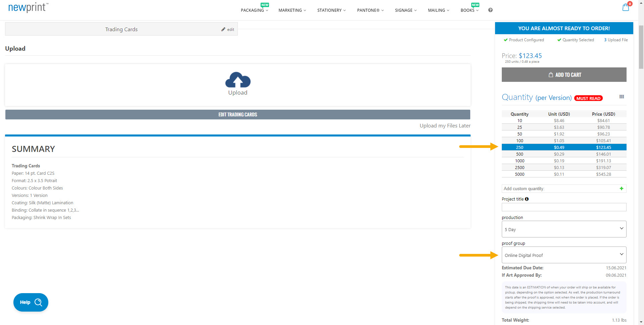Click Upload my Files Later link

tap(445, 125)
